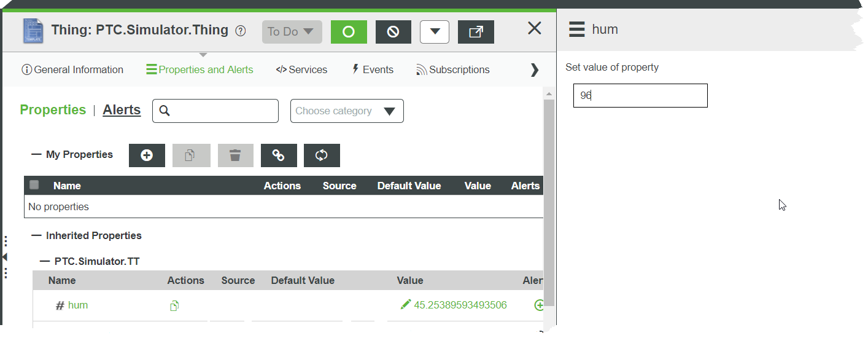The width and height of the screenshot is (868, 338).
Task: Click the hum value 45.25389593493506
Action: tap(460, 305)
